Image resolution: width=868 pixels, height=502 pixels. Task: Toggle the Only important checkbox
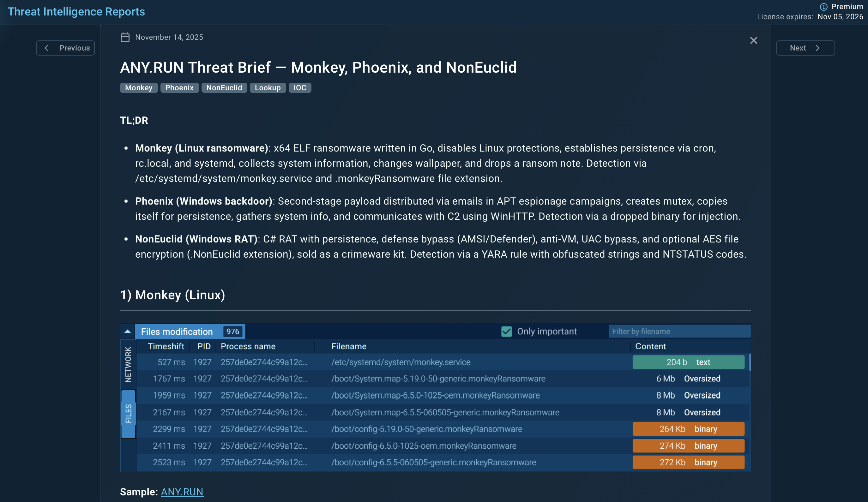(x=506, y=332)
